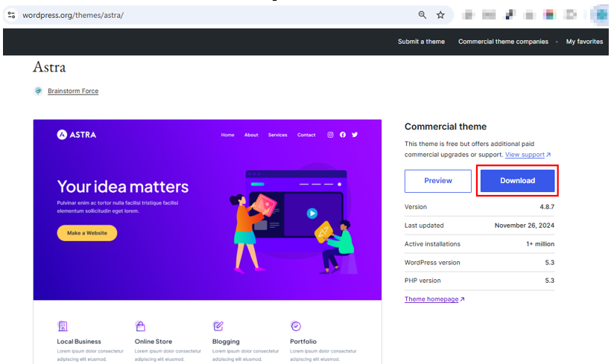Click the date November 26, 2024
The width and height of the screenshot is (611, 364).
coord(524,226)
